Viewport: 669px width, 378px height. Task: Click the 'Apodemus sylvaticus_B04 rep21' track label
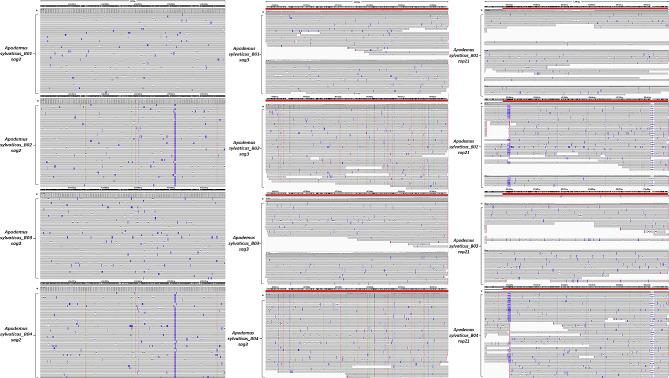pos(464,335)
